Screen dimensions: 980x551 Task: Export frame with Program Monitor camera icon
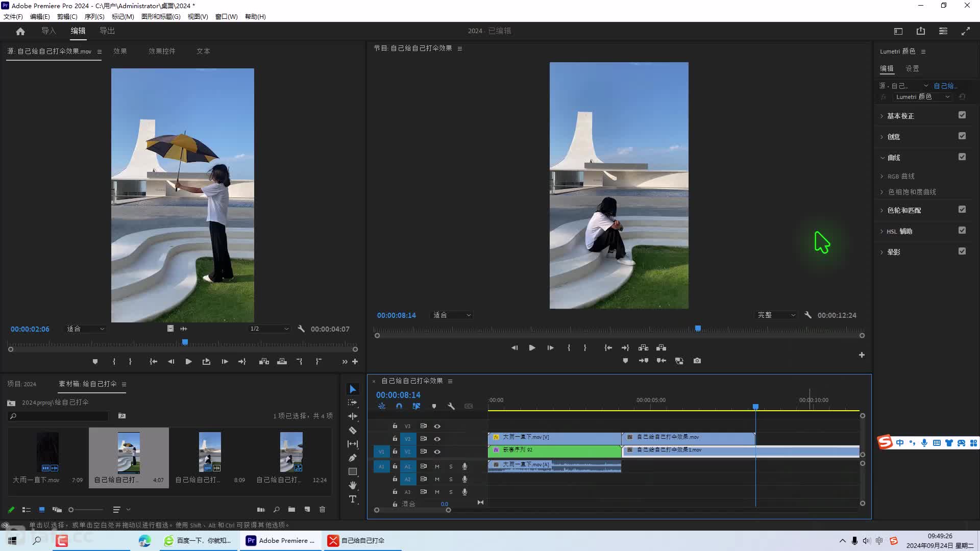click(697, 361)
